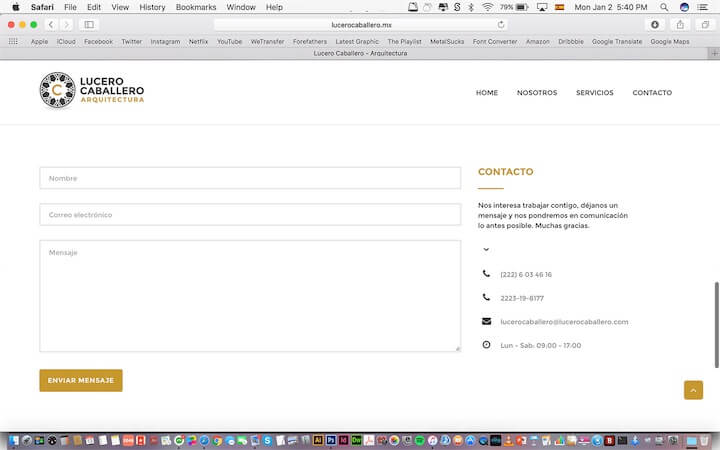Click the Correo electrónico field
This screenshot has height=450, width=720.
point(250,215)
